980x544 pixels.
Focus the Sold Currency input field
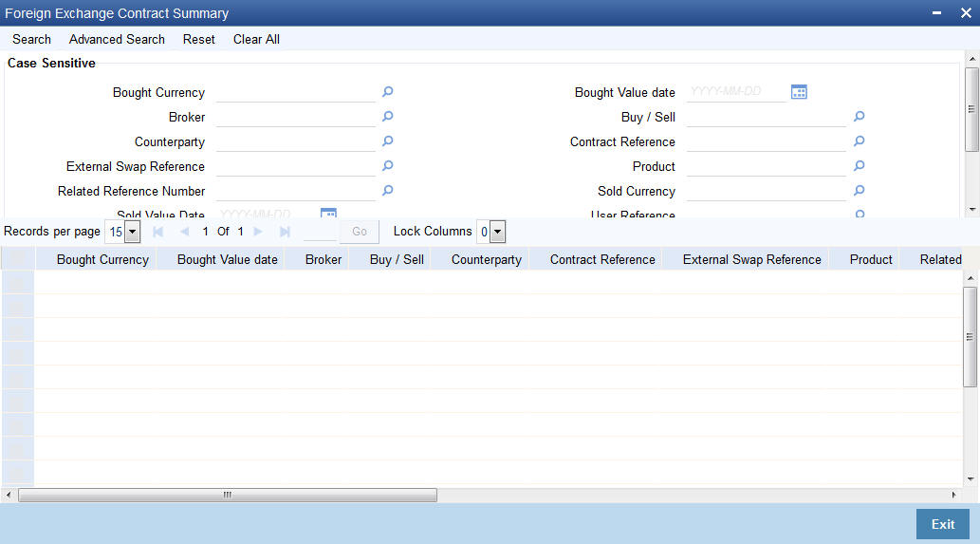(x=767, y=192)
